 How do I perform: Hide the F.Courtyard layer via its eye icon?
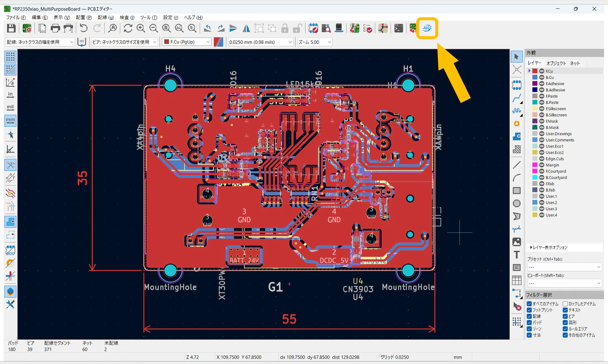pyautogui.click(x=541, y=171)
